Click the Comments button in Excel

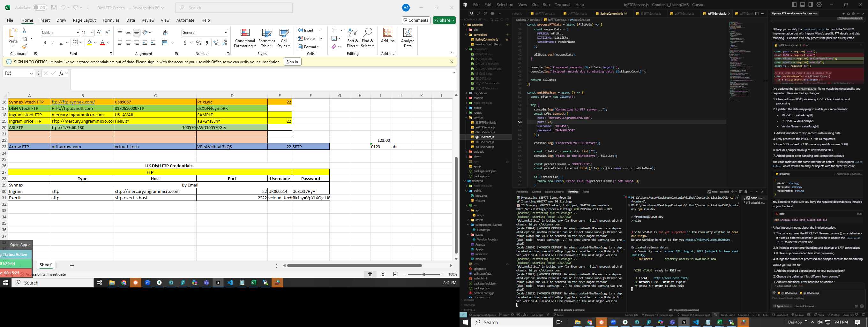coord(416,20)
